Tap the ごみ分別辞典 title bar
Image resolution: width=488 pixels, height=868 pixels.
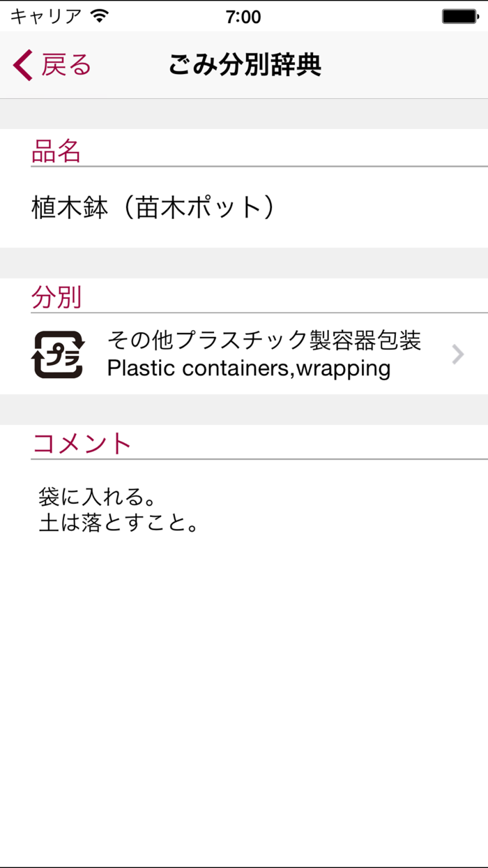(244, 64)
